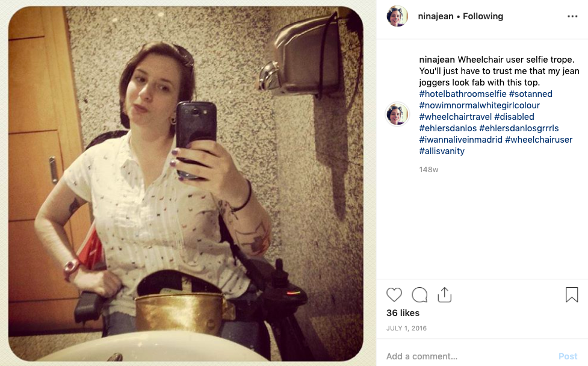Image resolution: width=588 pixels, height=366 pixels.
Task: Open the #ehlersdanlosgrrrls hashtag
Action: pyautogui.click(x=519, y=128)
